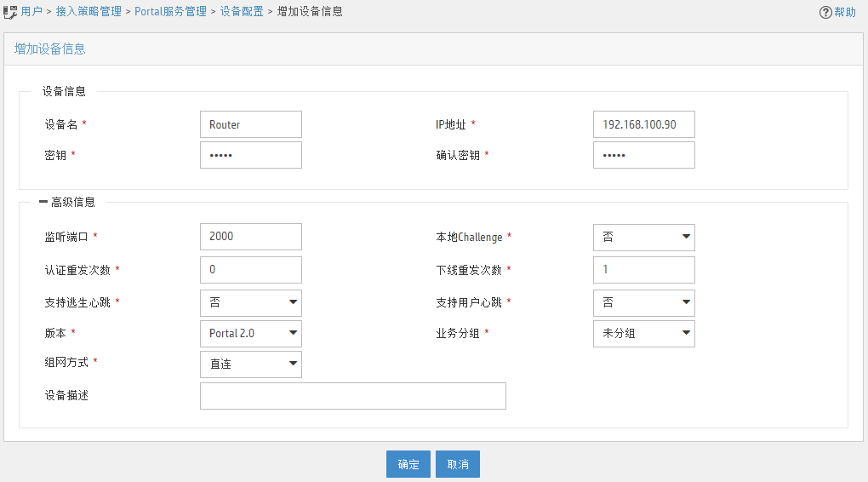This screenshot has height=482, width=868.
Task: Collapse the 高级信息 section
Action: pyautogui.click(x=43, y=202)
